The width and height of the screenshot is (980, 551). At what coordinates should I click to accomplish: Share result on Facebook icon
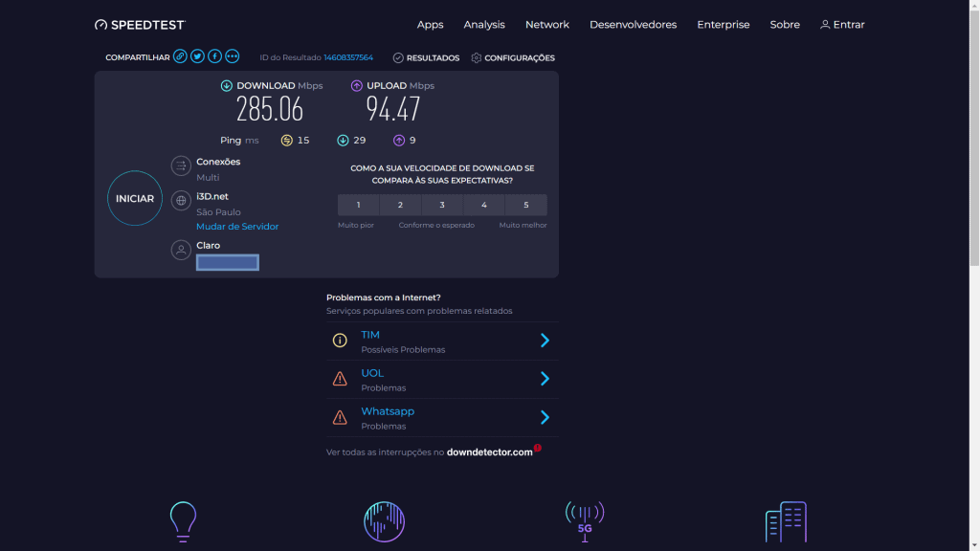point(214,56)
